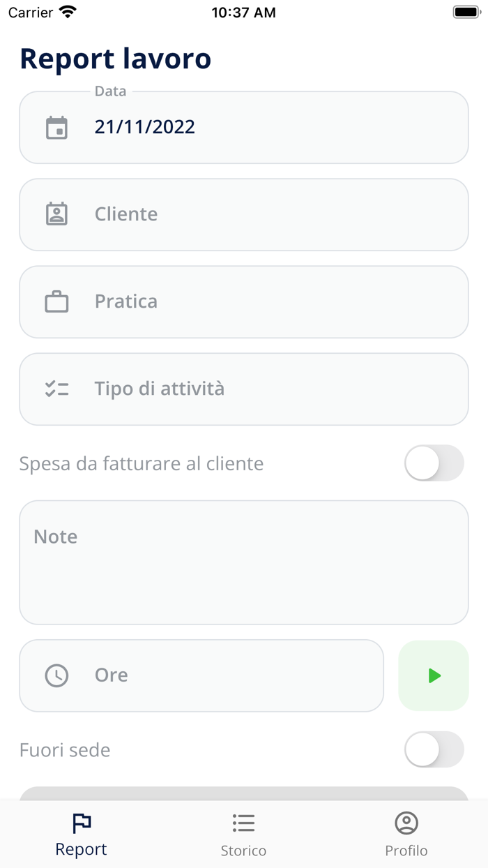Switch to the Report tab

coord(81,834)
